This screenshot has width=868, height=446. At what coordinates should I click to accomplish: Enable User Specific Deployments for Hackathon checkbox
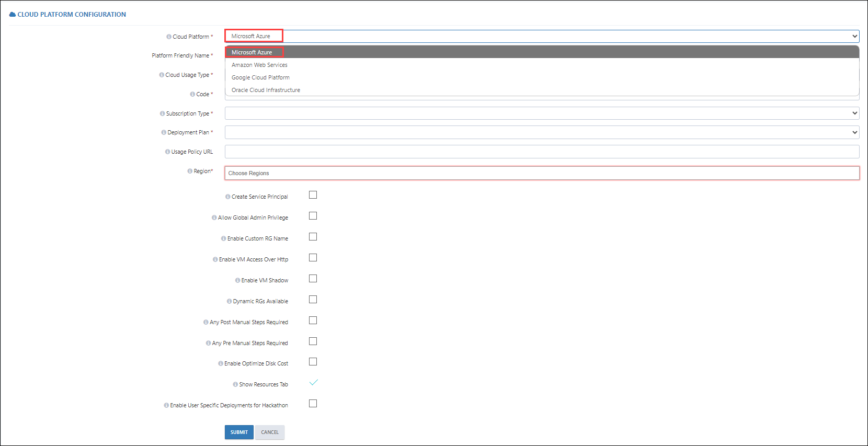[313, 404]
